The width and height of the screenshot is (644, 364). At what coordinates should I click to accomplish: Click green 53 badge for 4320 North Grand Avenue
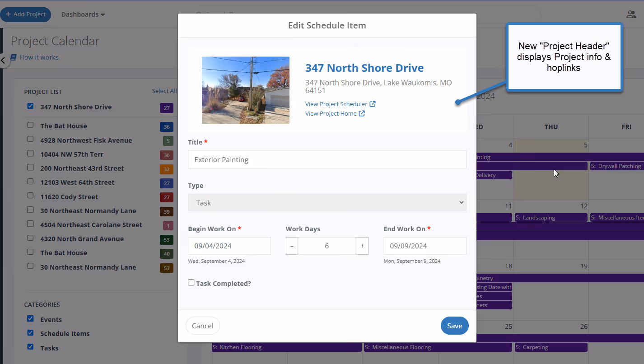167,240
